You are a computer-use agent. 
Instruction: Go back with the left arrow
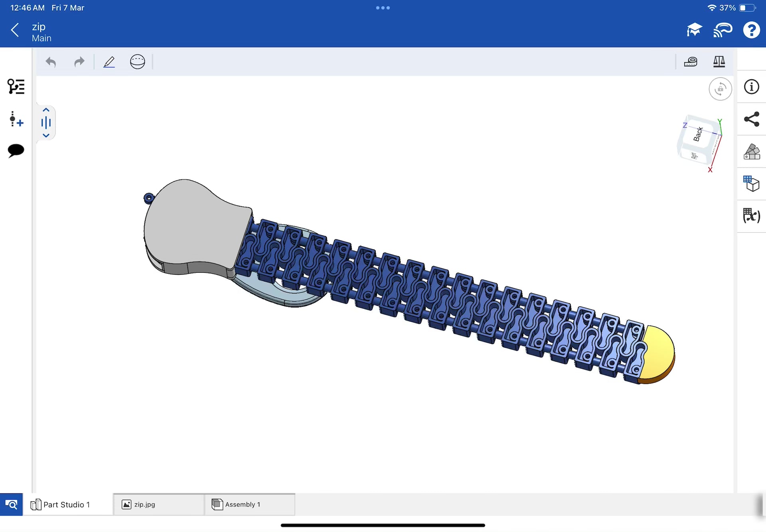click(15, 30)
